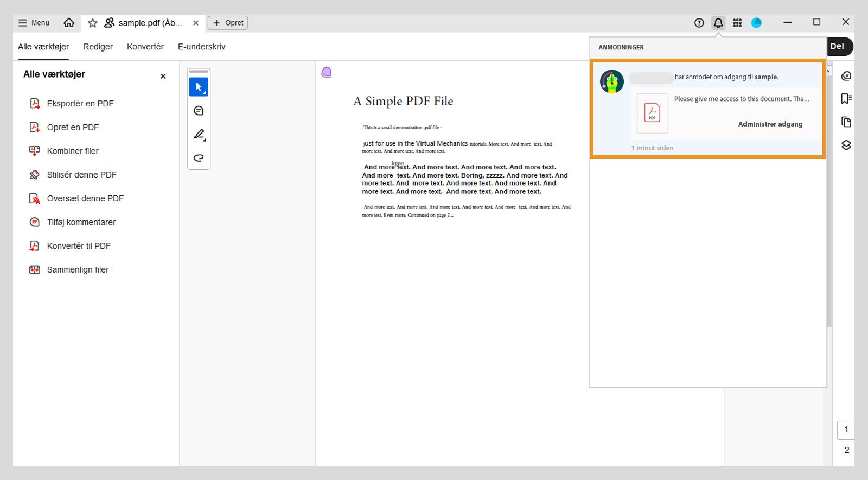Image resolution: width=868 pixels, height=480 pixels.
Task: Click the Konvertér til PDF icon
Action: point(35,246)
